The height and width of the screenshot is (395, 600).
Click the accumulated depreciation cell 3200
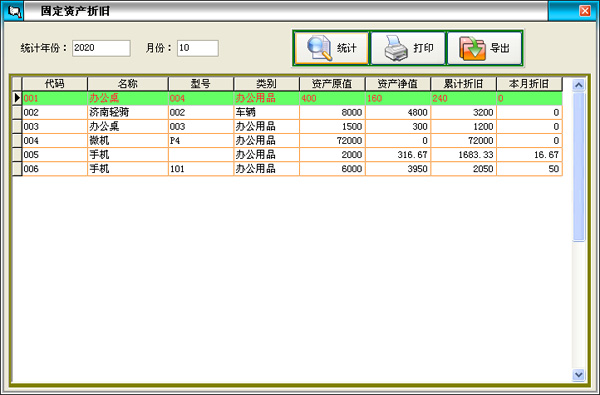(463, 113)
